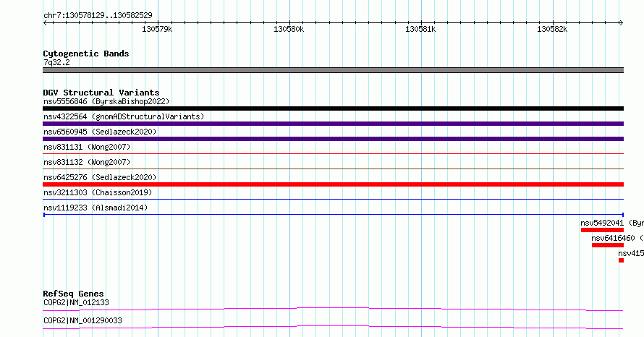This screenshot has width=644, height=337.
Task: Click the blue nsv1119233 variant line with end caps
Action: coord(333,215)
